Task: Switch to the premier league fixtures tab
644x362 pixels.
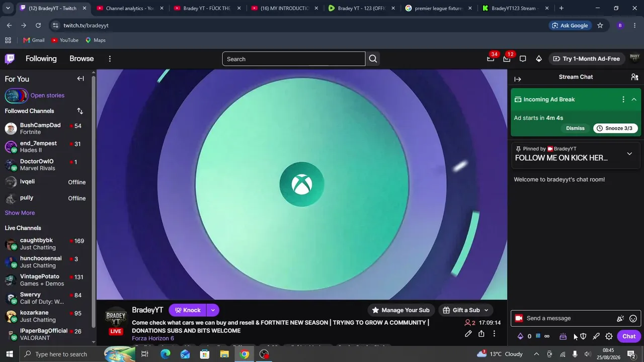Action: [438, 8]
